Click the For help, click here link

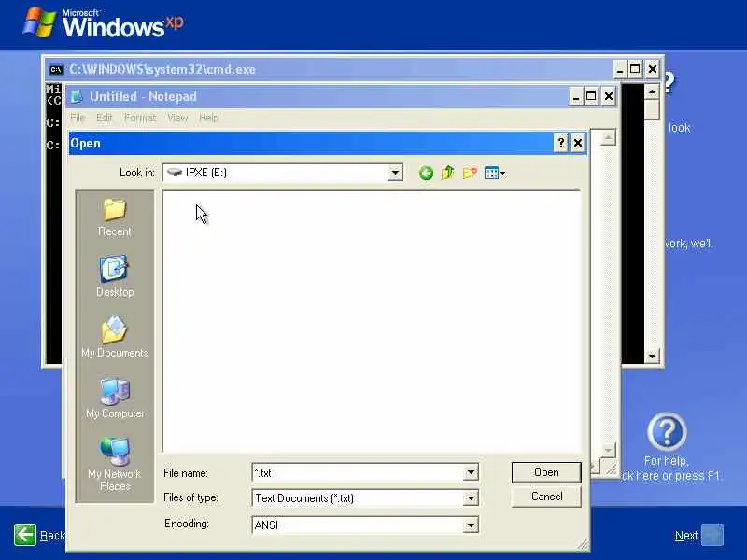(670, 469)
